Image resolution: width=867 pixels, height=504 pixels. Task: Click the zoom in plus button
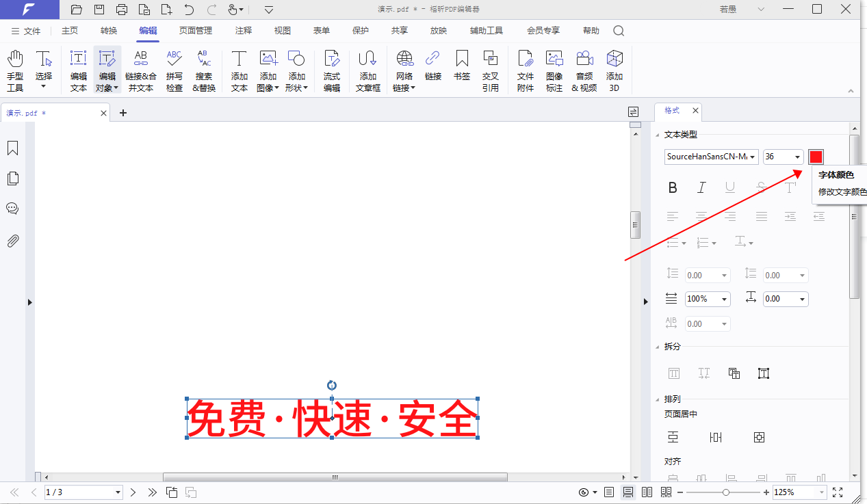766,492
